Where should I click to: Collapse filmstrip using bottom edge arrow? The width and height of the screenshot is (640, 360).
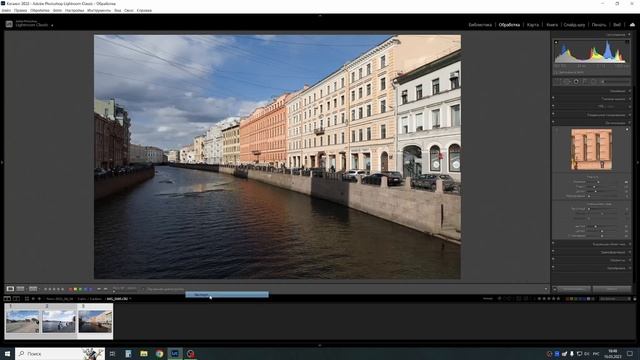tap(320, 345)
